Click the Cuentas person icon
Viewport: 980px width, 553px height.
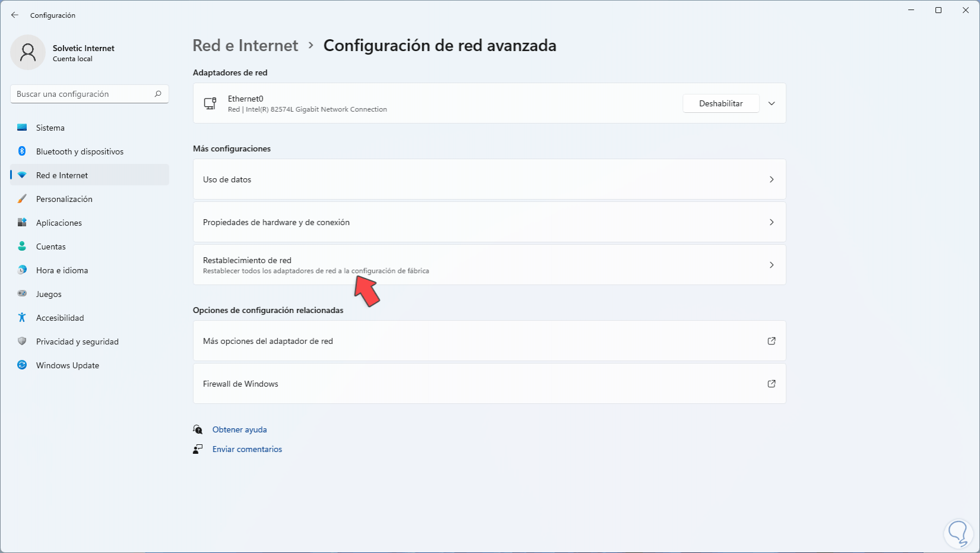[x=22, y=247]
